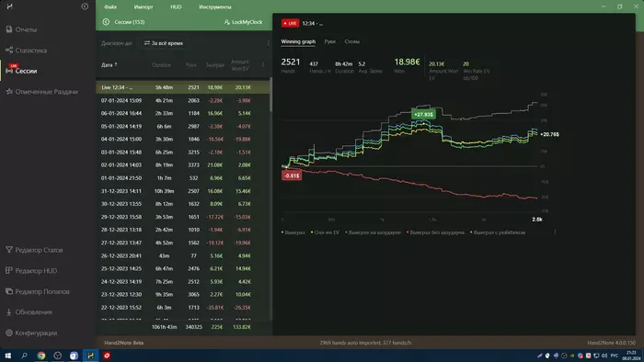Viewport: 644px width, 362px height.
Task: Switch to the Winning graph tab
Action: (x=298, y=41)
